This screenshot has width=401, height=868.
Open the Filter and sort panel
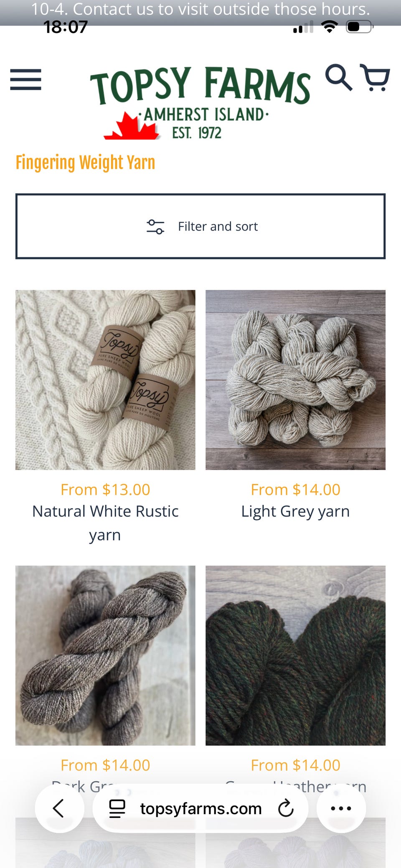(200, 226)
